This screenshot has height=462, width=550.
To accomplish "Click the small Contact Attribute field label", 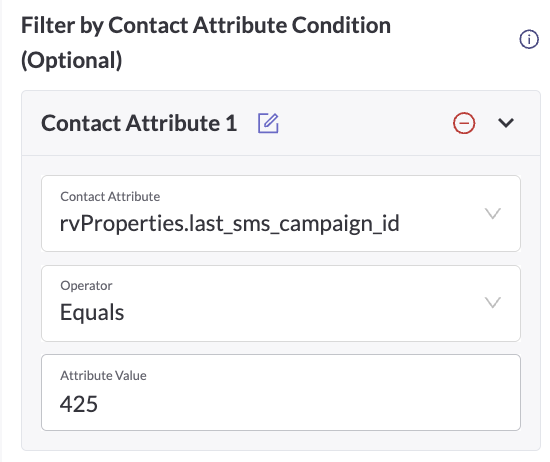I will pyautogui.click(x=110, y=196).
